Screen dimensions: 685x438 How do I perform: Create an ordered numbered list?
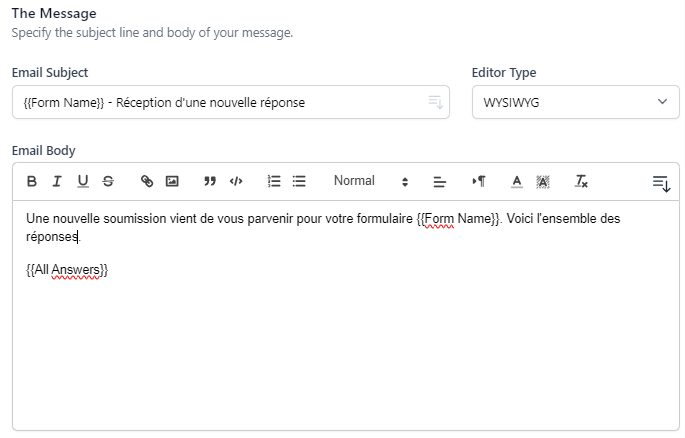274,181
